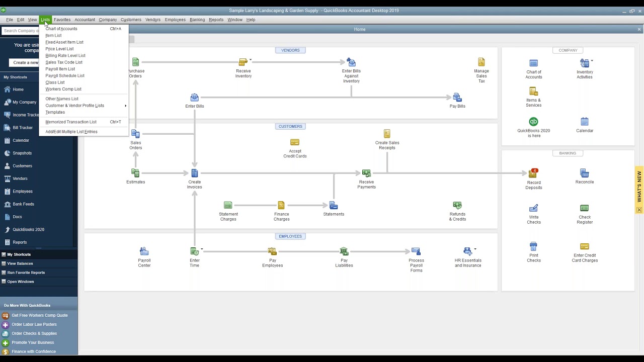The image size is (644, 362).
Task: Choose Memorized Transaction List entry
Action: coord(84,122)
